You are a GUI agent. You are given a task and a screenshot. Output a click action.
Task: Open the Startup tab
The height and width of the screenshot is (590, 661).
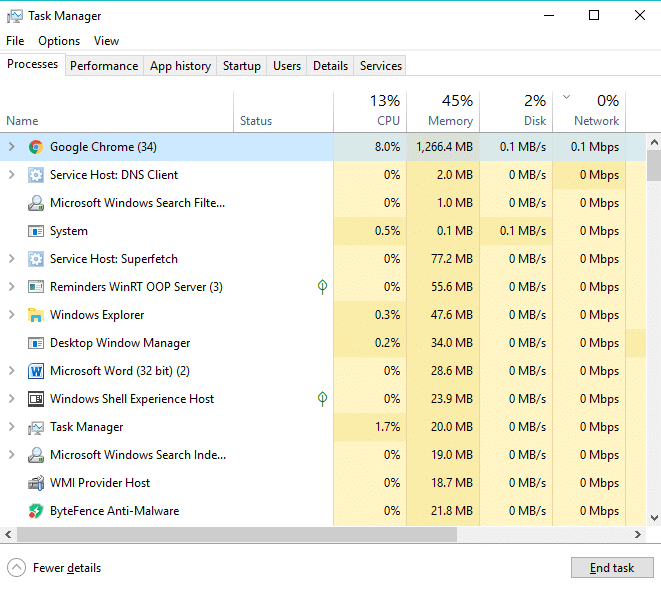pyautogui.click(x=241, y=66)
